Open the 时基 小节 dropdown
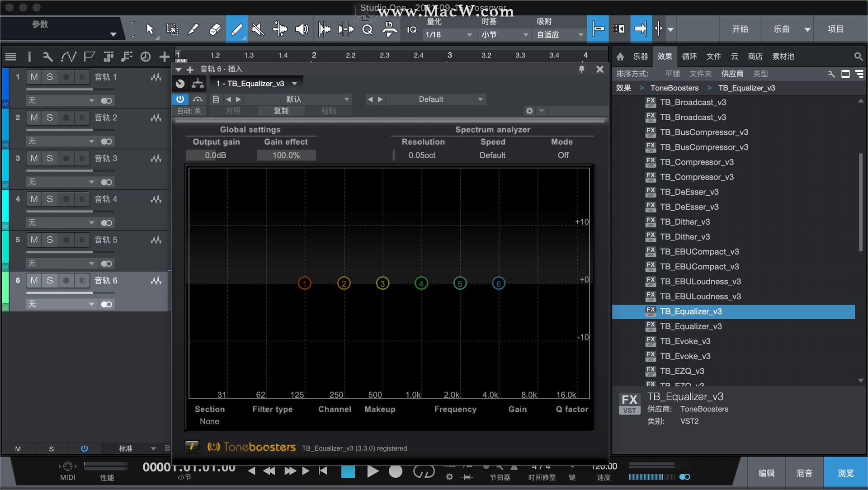This screenshot has height=490, width=868. coord(504,35)
